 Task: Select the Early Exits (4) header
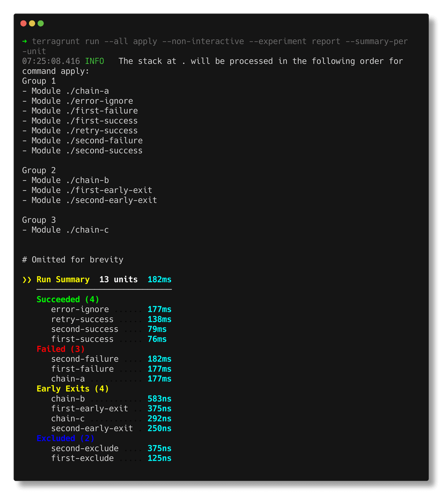click(73, 389)
